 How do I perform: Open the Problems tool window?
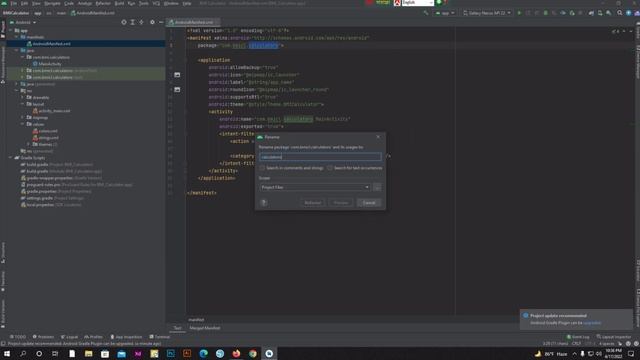tap(43, 337)
